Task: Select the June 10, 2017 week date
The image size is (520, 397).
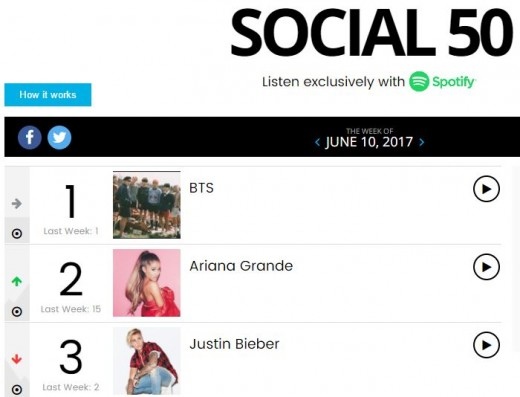Action: pos(369,142)
